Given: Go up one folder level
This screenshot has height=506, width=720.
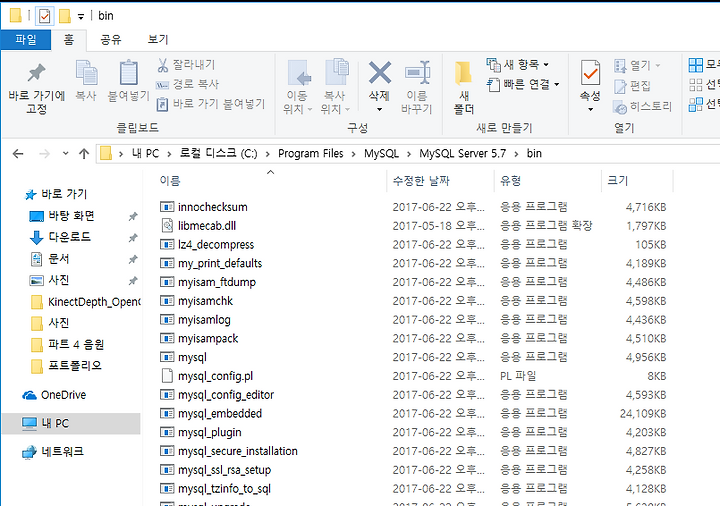Looking at the screenshot, I should click(84, 154).
